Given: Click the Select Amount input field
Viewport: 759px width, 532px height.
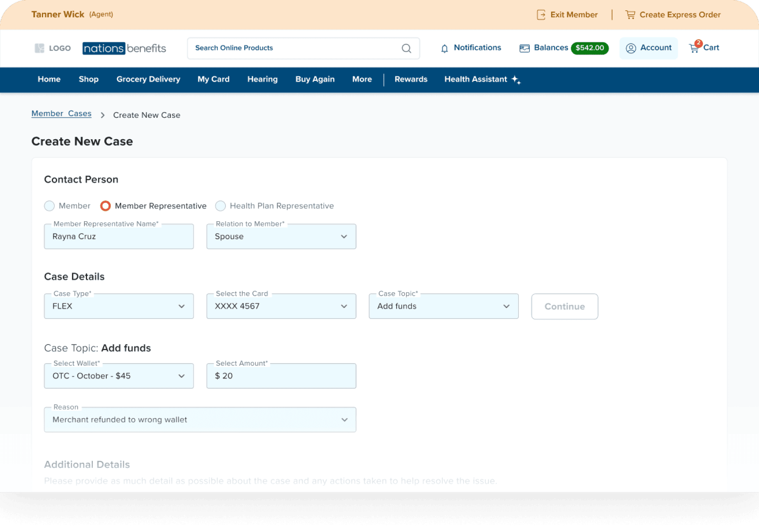Looking at the screenshot, I should click(x=281, y=376).
